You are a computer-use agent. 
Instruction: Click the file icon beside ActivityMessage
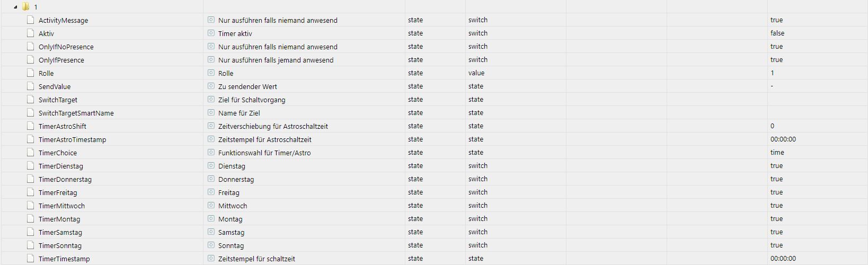31,20
